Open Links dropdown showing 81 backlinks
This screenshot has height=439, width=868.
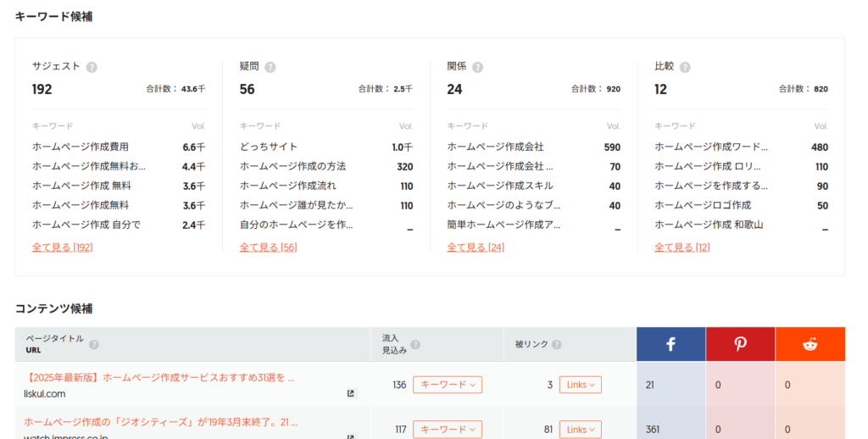click(580, 430)
